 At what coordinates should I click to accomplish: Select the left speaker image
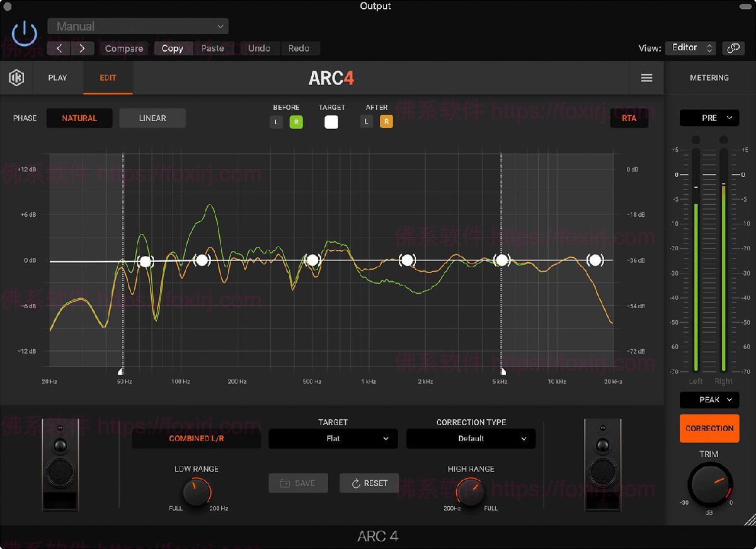60,465
